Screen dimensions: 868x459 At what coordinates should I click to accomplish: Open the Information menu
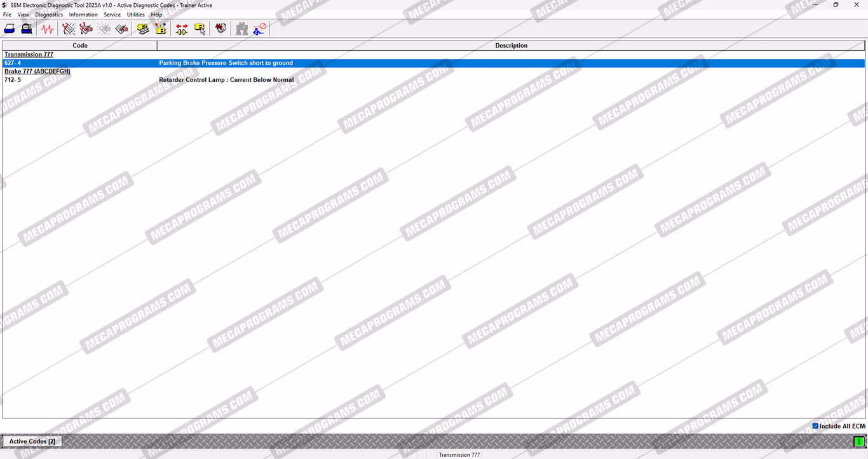tap(83, 15)
